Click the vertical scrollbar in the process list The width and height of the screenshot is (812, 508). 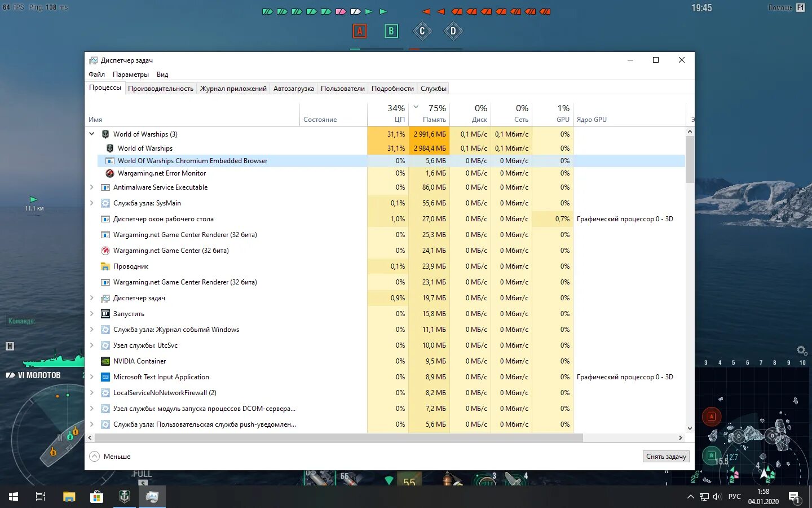690,160
